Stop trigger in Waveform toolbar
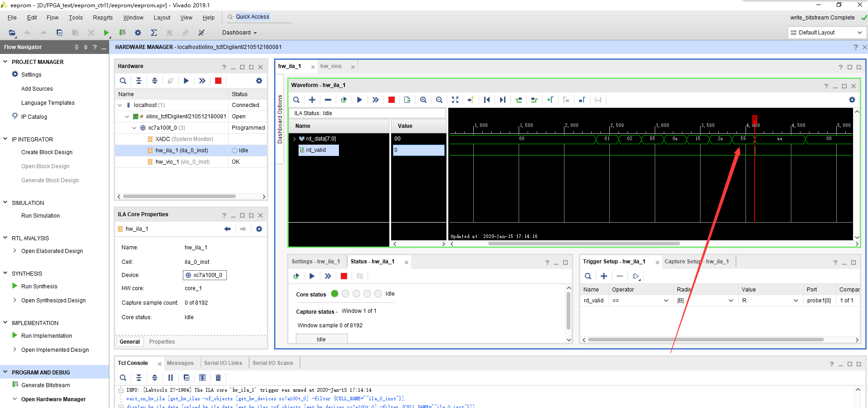Screen dimensions: 868x408 (392, 100)
